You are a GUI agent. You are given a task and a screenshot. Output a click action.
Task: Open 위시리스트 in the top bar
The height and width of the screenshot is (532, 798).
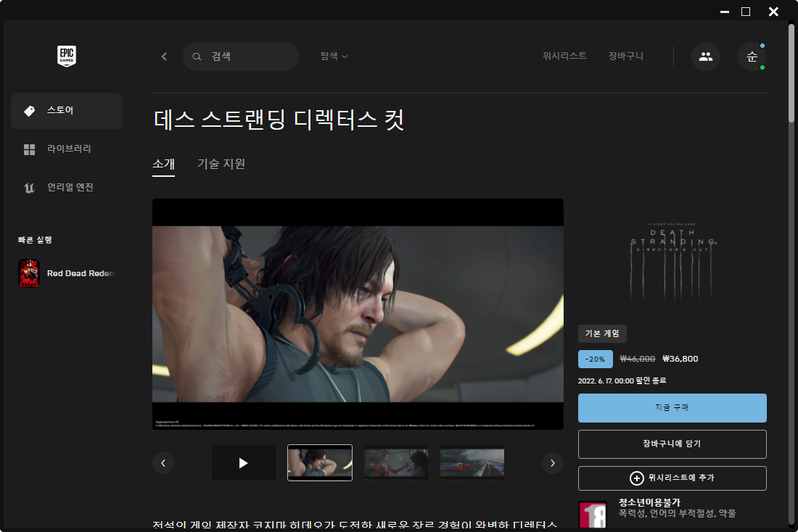[564, 56]
